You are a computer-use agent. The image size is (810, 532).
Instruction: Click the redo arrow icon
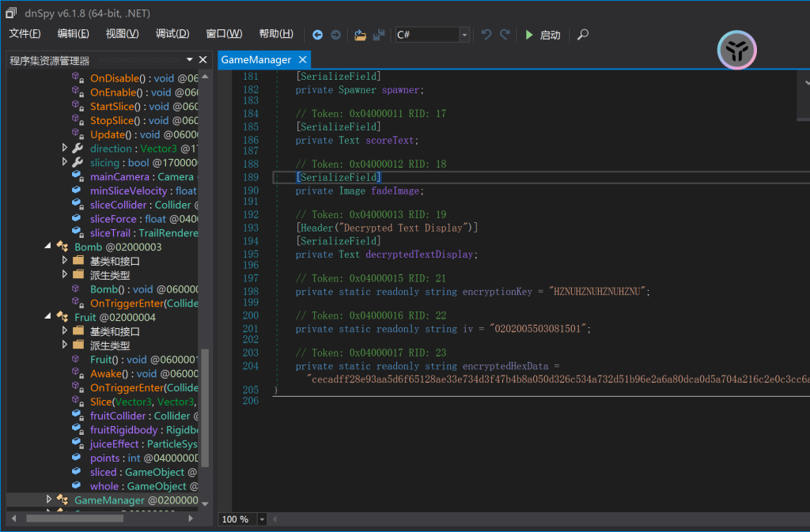click(505, 35)
